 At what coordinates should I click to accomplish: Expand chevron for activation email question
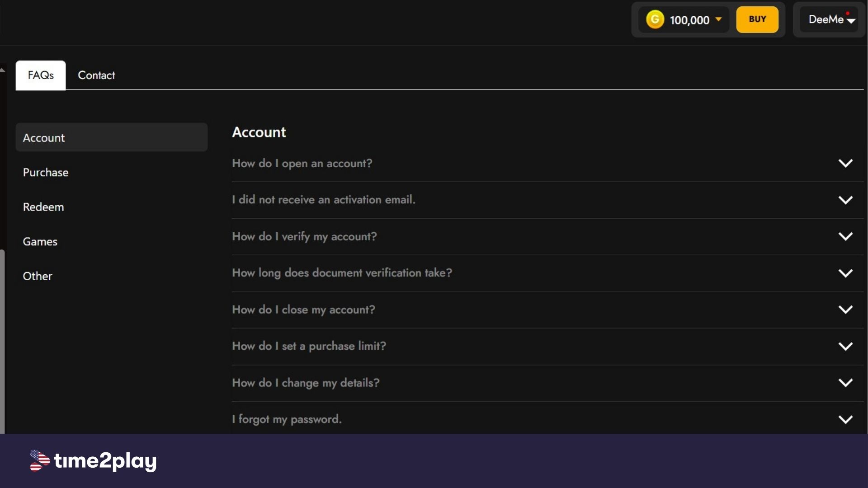point(845,200)
